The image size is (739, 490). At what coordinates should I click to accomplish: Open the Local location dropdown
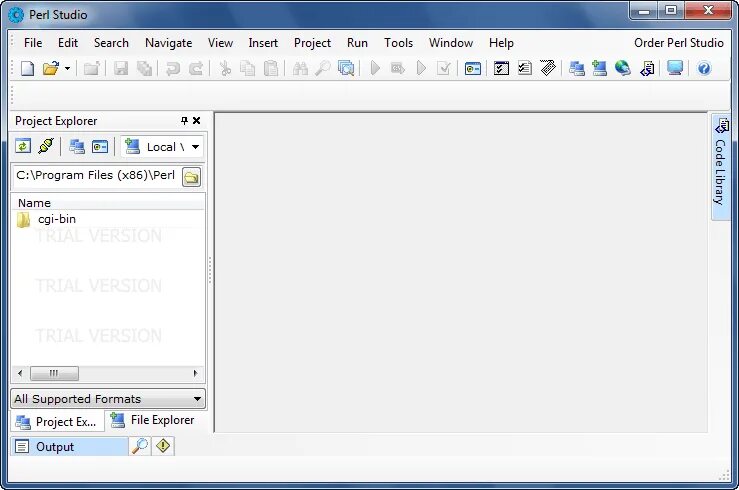pos(162,147)
